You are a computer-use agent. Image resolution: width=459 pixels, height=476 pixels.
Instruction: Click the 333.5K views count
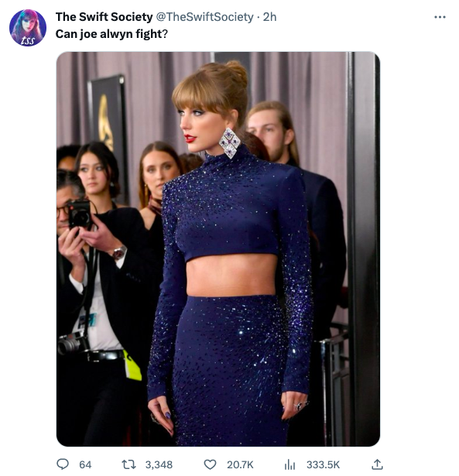(x=323, y=464)
